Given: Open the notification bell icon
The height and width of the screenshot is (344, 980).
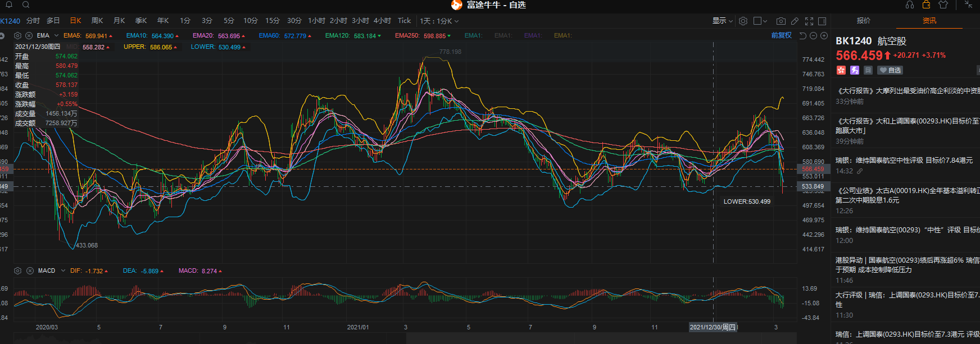Looking at the screenshot, I should tap(9, 4).
